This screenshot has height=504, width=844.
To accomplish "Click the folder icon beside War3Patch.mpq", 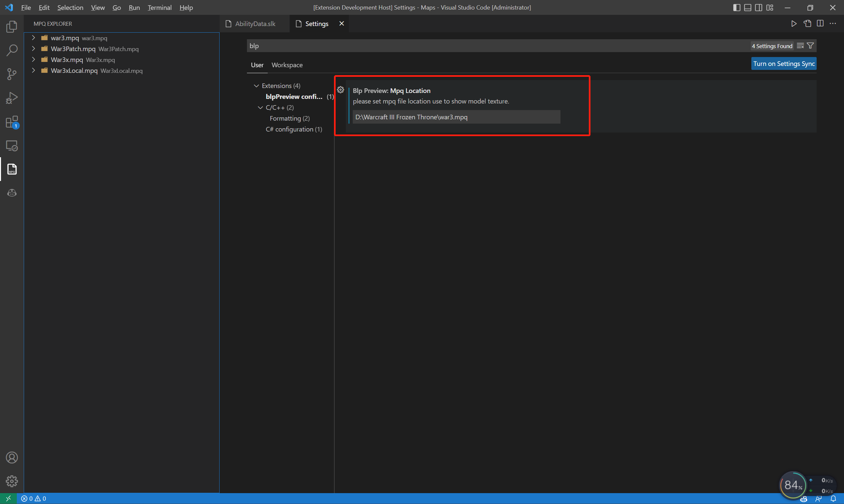I will 45,49.
